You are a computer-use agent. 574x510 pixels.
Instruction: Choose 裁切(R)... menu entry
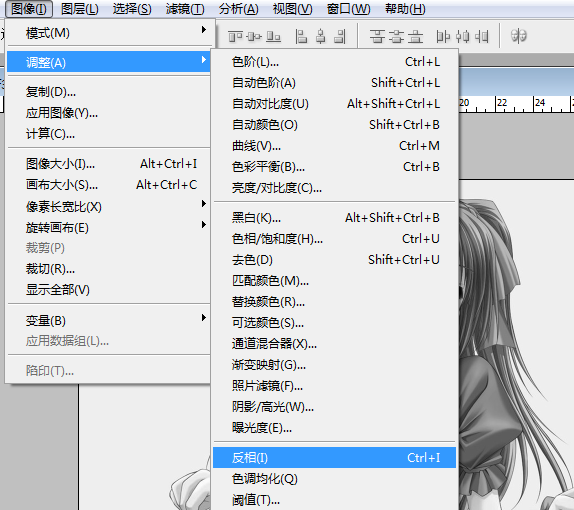(108, 269)
